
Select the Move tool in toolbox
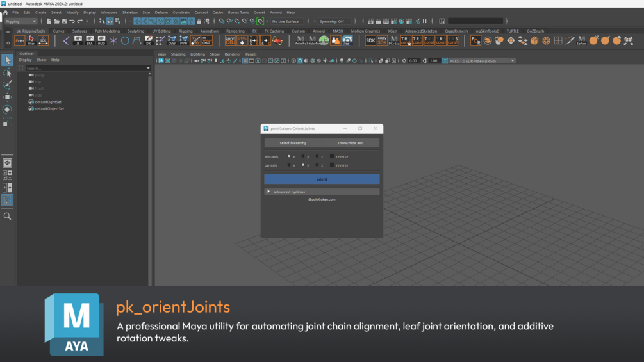(8, 97)
